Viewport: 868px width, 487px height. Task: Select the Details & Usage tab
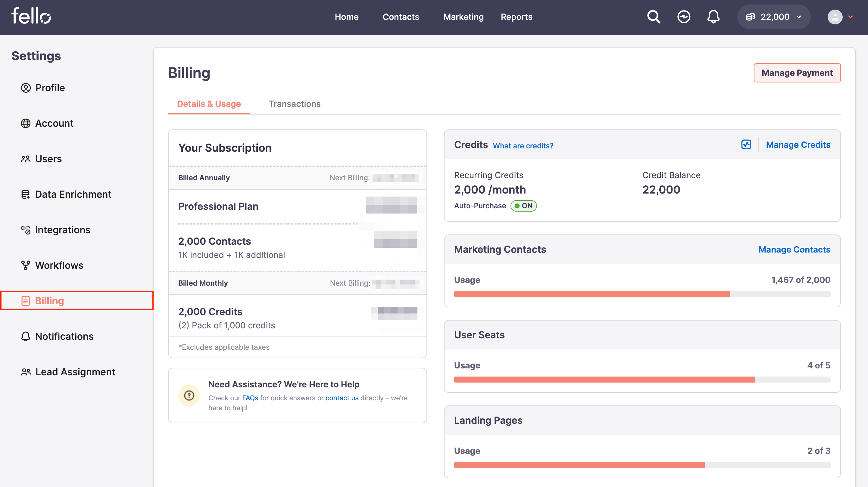tap(209, 104)
